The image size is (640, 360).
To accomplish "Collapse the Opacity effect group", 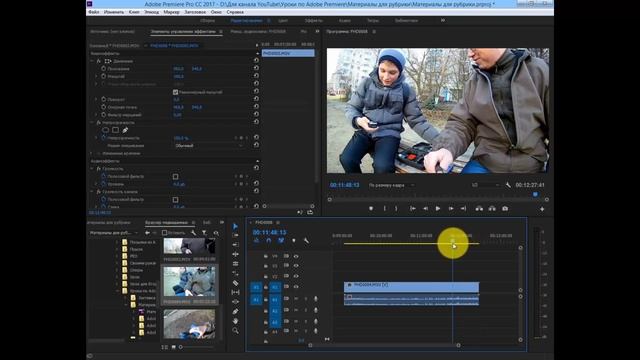I will pos(92,122).
